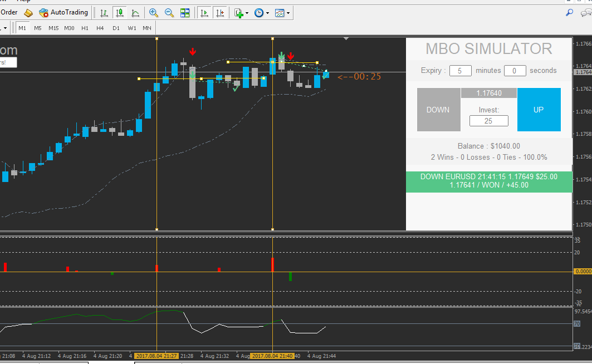Switch to line chart display
This screenshot has height=364, width=592.
(135, 13)
